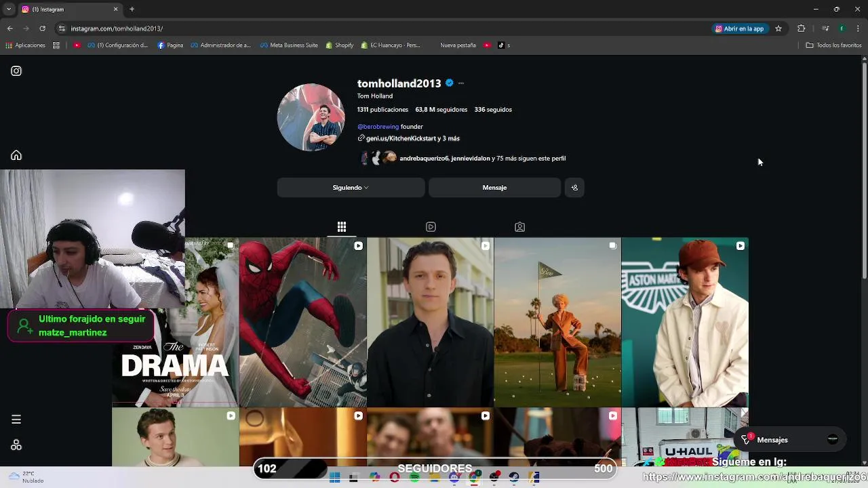Open Tom Holland's profile picture

(311, 117)
